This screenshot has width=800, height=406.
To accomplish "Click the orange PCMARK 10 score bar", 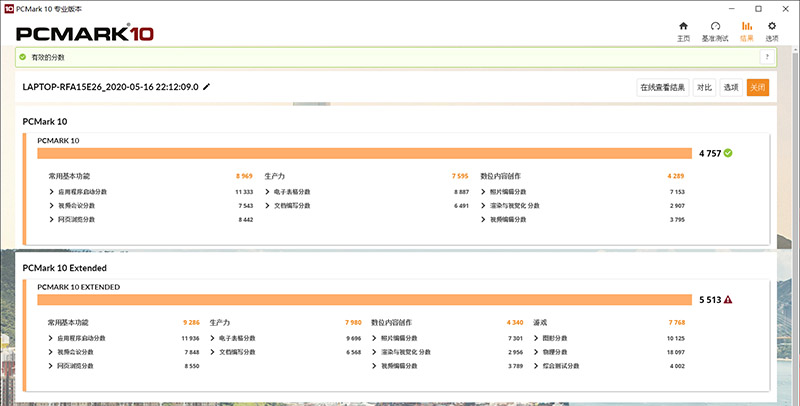I will point(364,153).
